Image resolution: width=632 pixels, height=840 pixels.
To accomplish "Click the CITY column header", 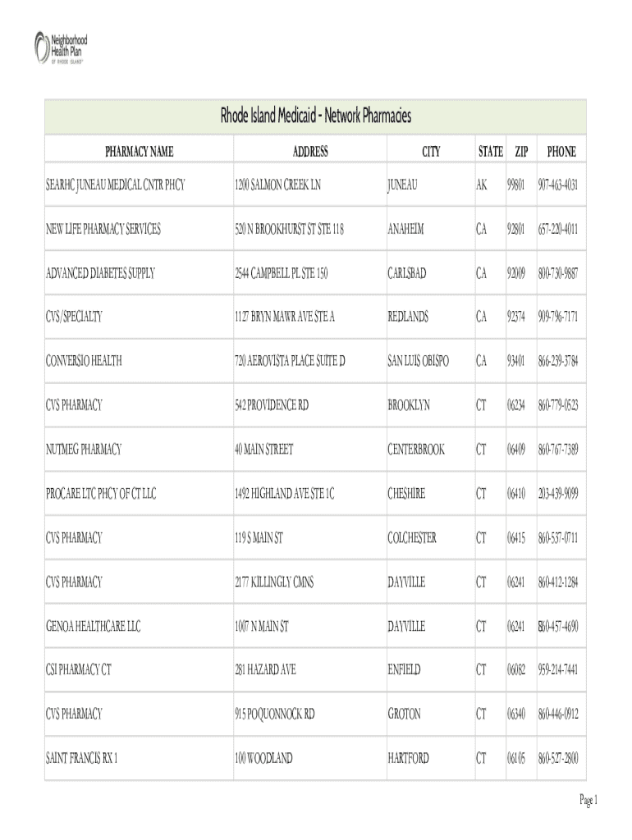I will (431, 152).
